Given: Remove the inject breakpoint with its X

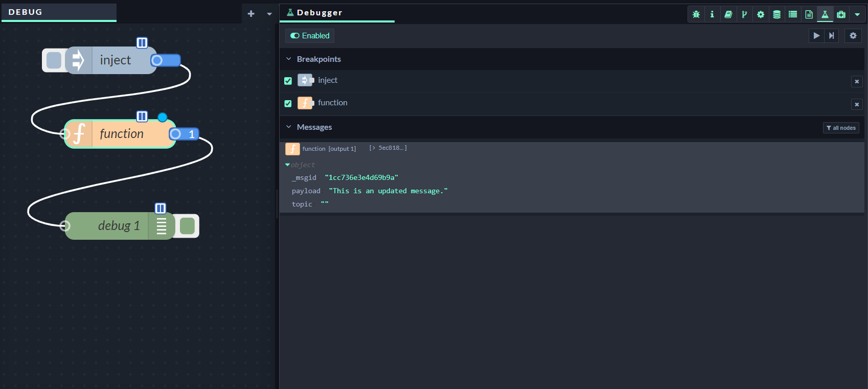Looking at the screenshot, I should [x=857, y=81].
